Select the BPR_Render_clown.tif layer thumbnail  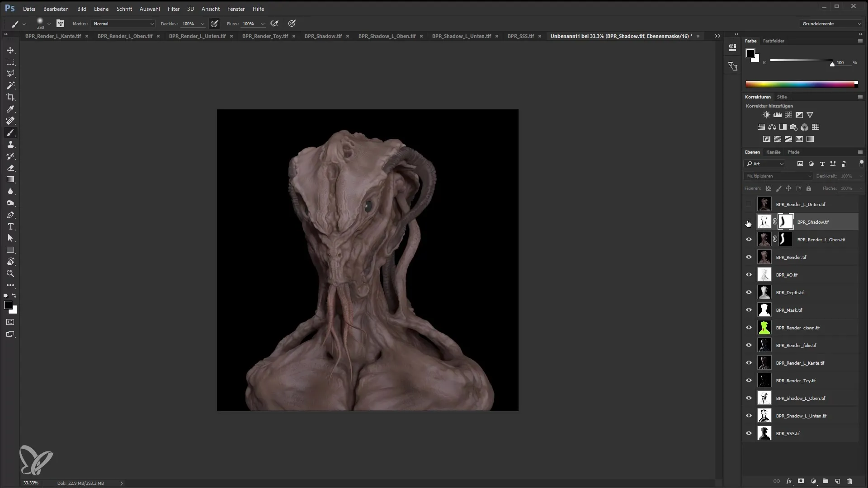click(764, 328)
